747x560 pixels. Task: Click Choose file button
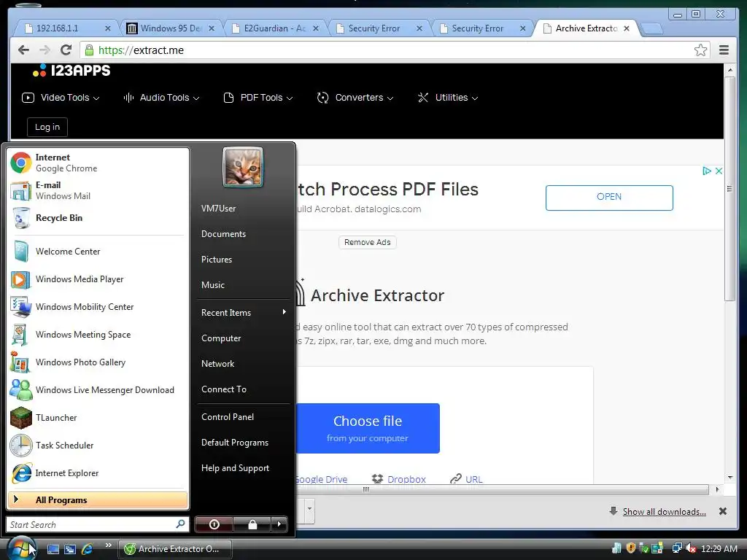pyautogui.click(x=368, y=428)
